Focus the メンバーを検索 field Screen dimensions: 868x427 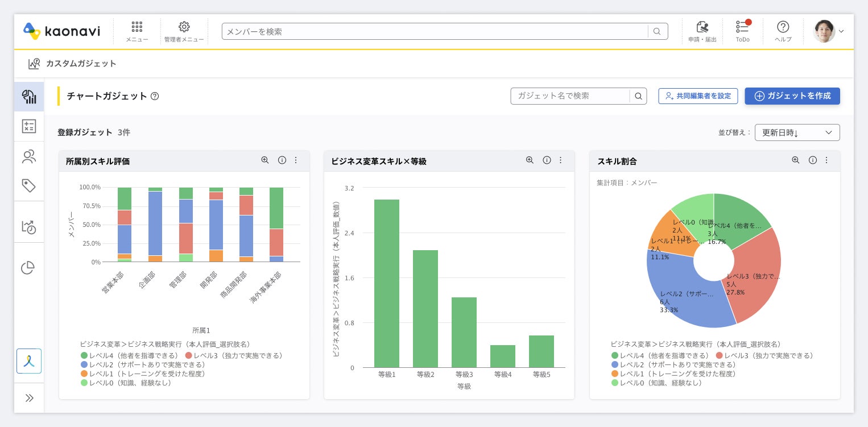click(x=435, y=31)
